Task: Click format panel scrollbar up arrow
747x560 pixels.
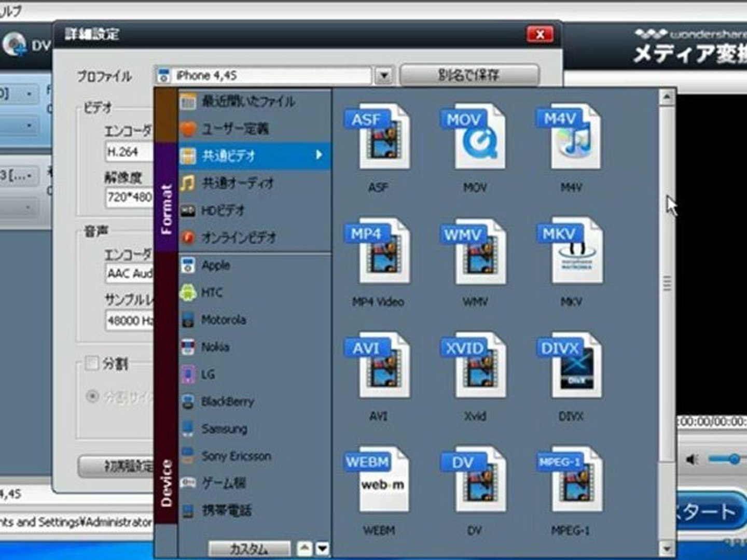Action: (667, 96)
